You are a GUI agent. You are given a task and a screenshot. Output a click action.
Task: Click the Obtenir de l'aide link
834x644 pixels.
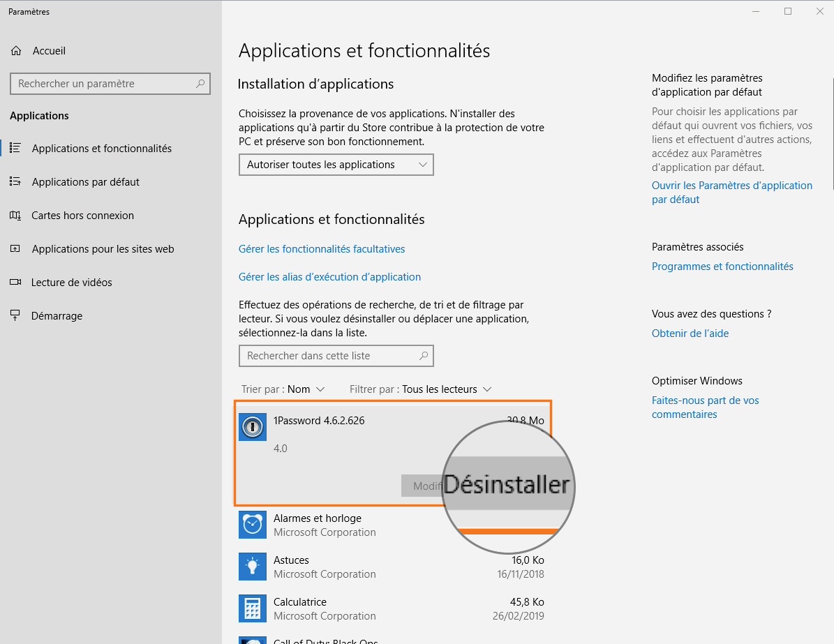click(x=690, y=334)
